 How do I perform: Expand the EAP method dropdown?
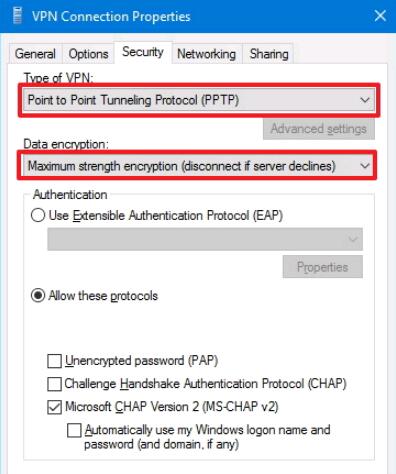point(205,239)
